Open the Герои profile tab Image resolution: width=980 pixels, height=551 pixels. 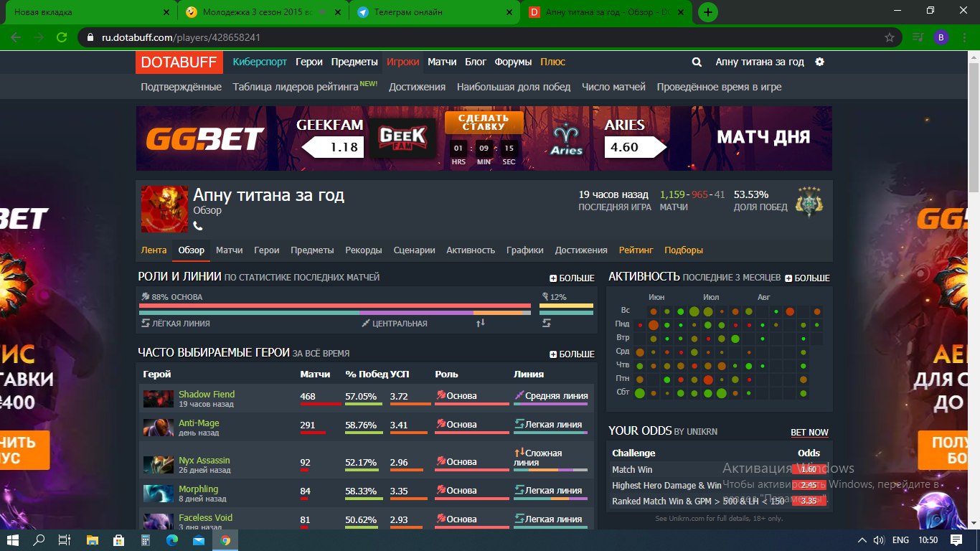[267, 250]
